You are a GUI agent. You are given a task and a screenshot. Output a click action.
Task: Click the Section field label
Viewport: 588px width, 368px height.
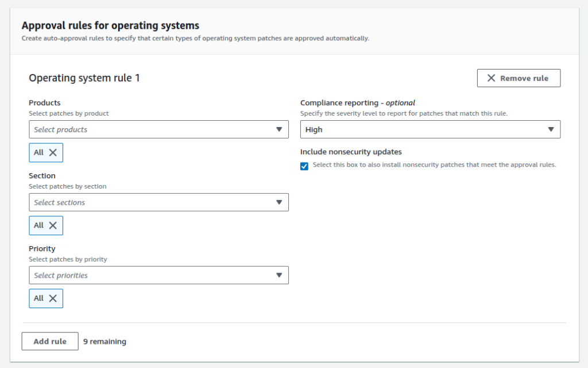click(x=42, y=176)
